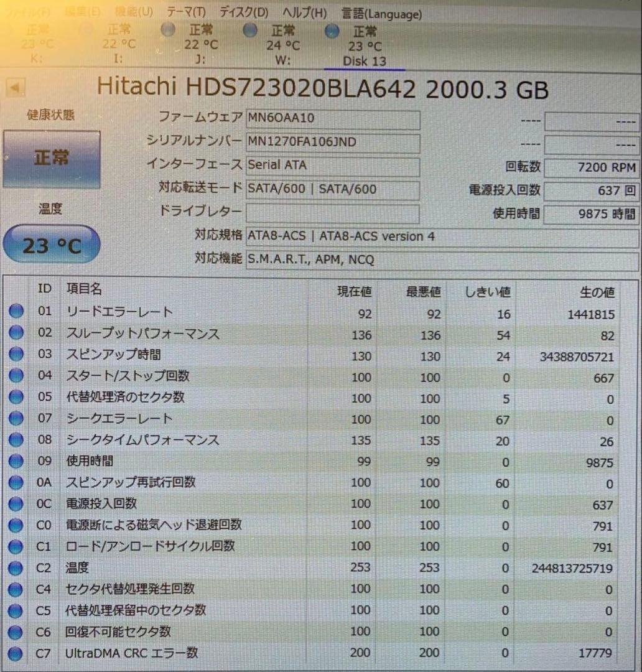642x672 pixels.
Task: Click the indicator dot next to スピンアップ時間
Action: [16, 353]
